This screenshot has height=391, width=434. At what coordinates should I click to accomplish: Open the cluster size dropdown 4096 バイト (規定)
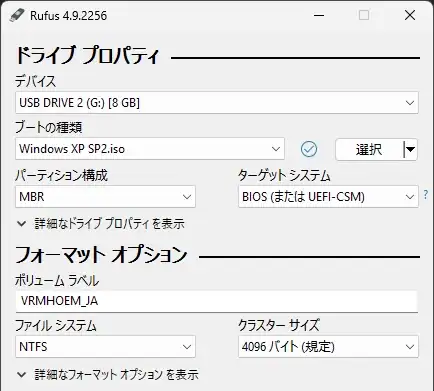tap(328, 347)
